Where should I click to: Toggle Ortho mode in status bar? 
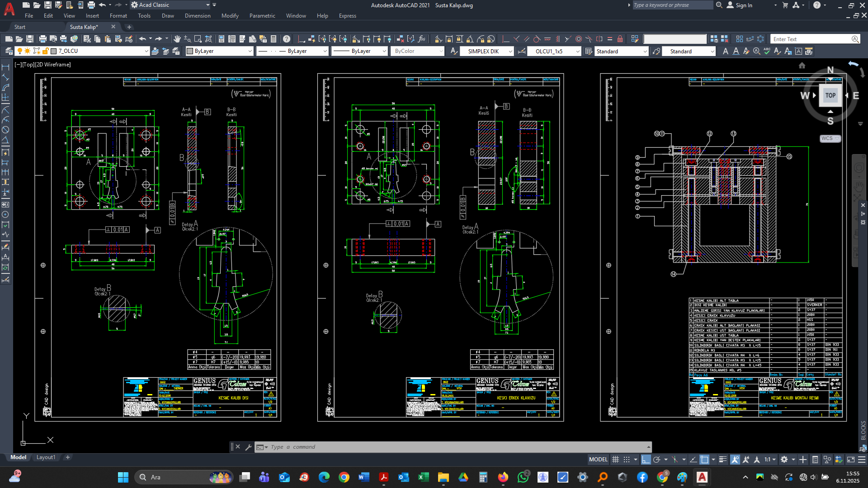click(x=646, y=460)
